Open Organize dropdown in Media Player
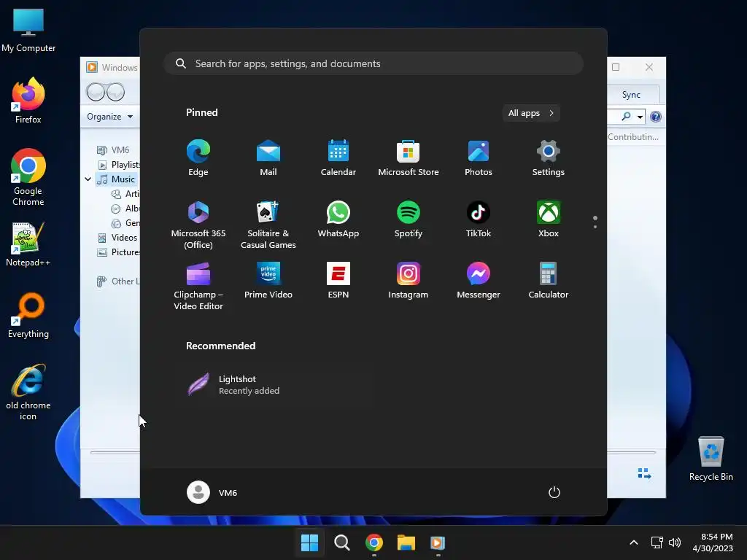The height and width of the screenshot is (560, 747). tap(109, 117)
